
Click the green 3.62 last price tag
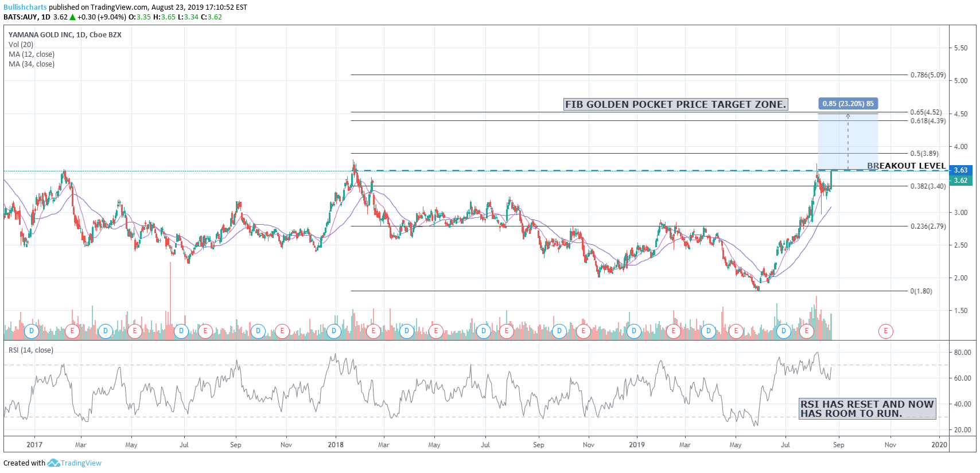coord(960,181)
